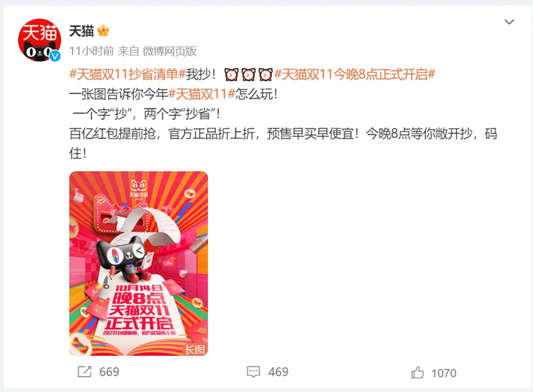
Task: Open the #天猫双11# hashtag in second line
Action: [x=202, y=94]
